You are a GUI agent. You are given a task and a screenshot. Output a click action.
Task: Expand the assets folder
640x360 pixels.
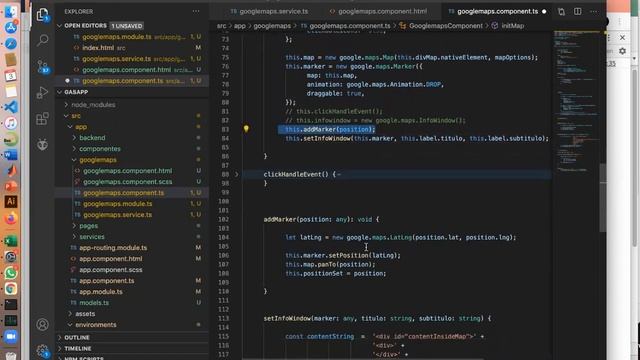tap(85, 314)
